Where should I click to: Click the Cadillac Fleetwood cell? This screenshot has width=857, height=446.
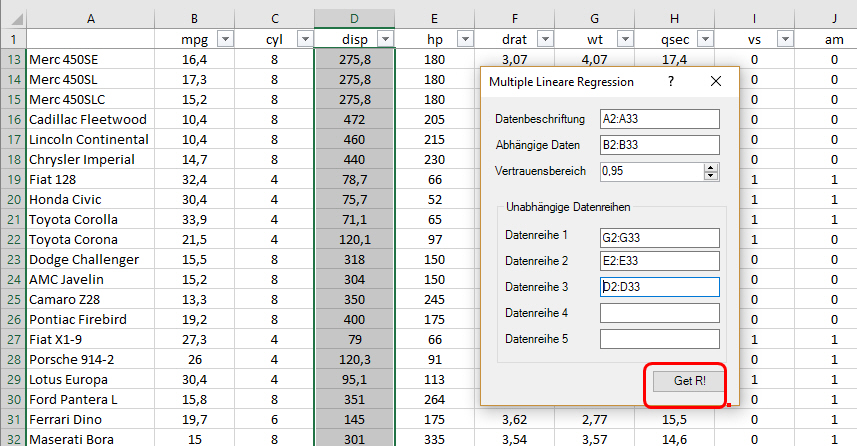(x=90, y=119)
